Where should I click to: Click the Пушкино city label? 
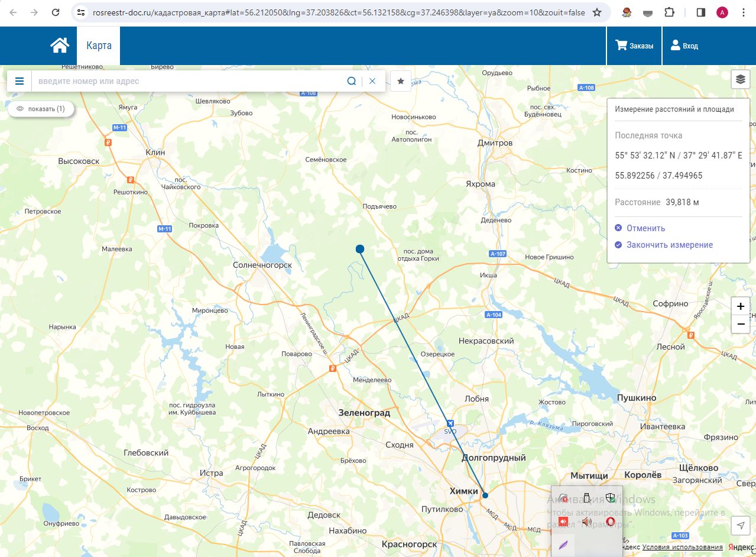(x=637, y=397)
